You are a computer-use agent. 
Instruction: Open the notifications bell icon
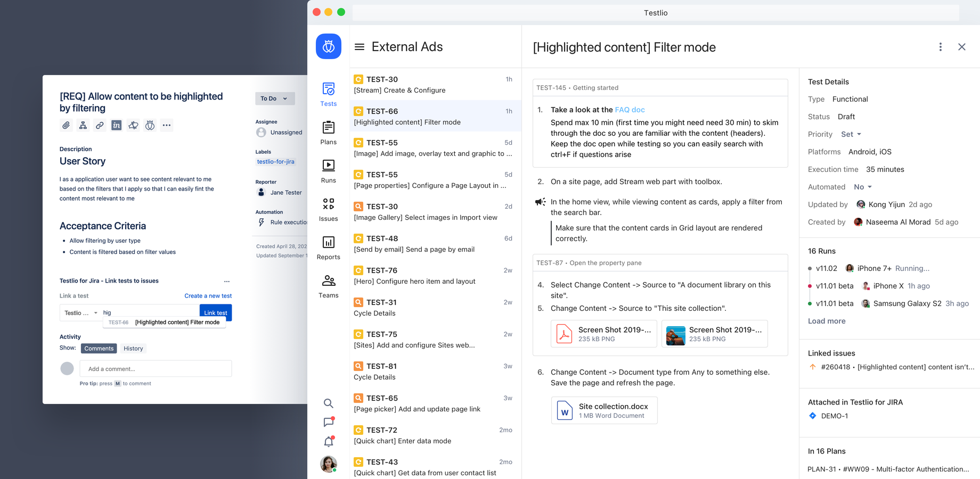pyautogui.click(x=329, y=441)
